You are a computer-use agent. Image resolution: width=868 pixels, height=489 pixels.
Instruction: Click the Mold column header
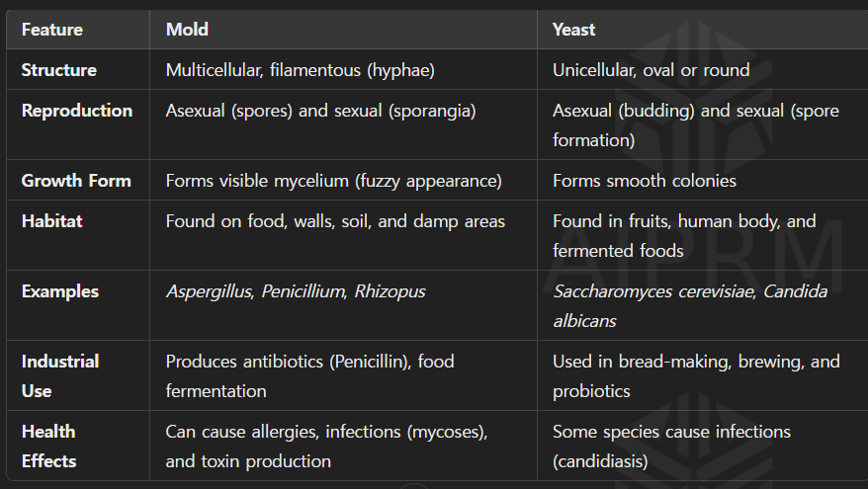pyautogui.click(x=187, y=30)
